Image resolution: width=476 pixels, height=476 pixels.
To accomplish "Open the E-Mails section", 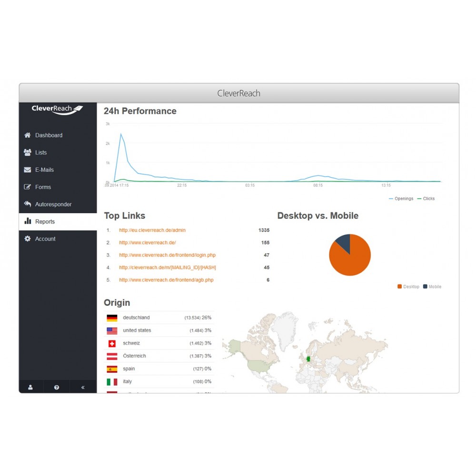I will (x=58, y=170).
